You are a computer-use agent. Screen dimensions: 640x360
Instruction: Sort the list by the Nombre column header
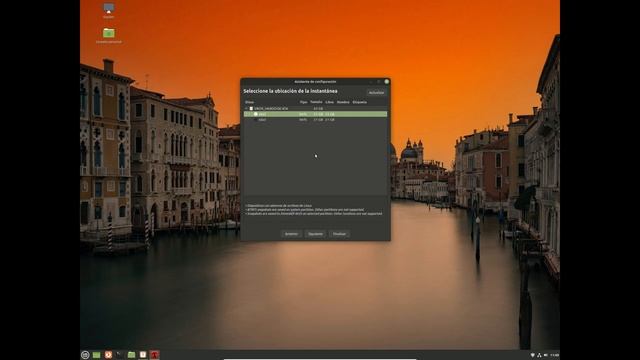pos(343,102)
